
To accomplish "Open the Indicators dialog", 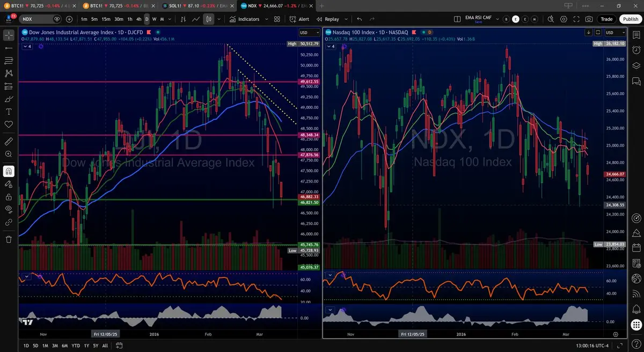I will (245, 19).
